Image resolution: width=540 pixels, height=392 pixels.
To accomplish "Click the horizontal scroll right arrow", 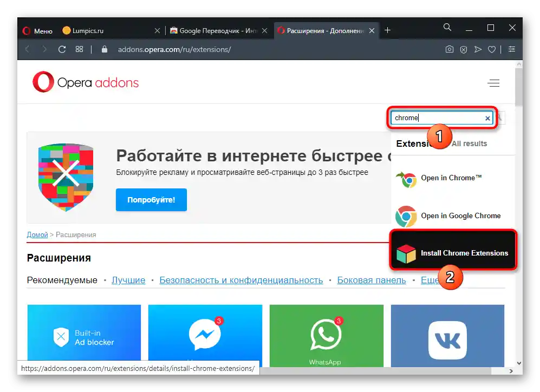I will click(511, 371).
